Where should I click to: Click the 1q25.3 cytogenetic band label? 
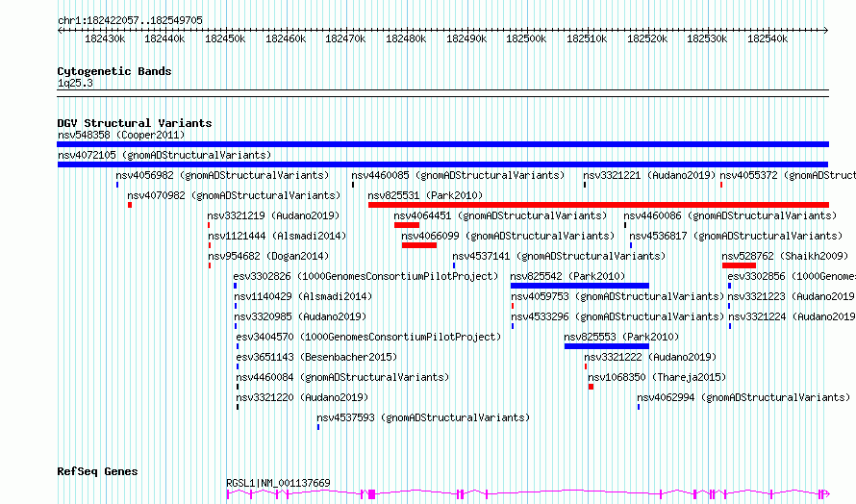click(75, 84)
